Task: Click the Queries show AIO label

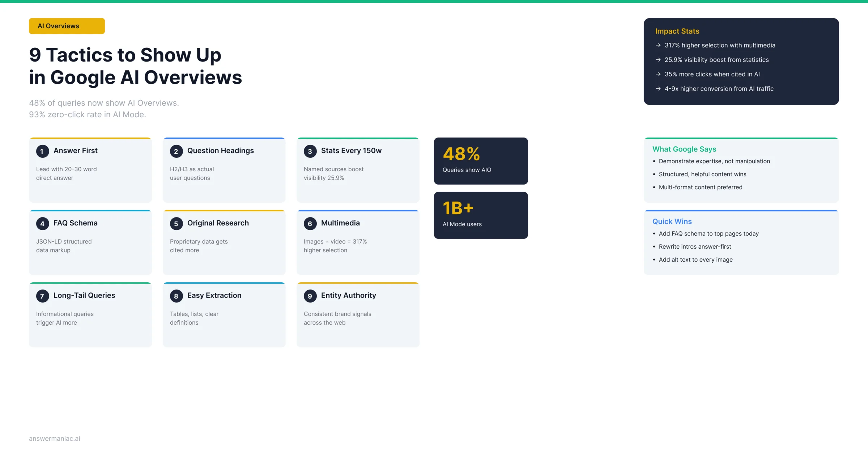Action: (467, 170)
